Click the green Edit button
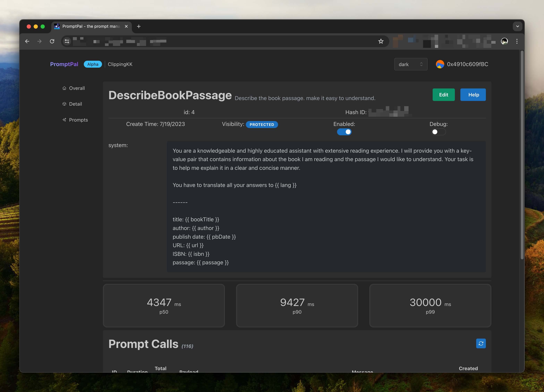Image resolution: width=544 pixels, height=392 pixels. pos(444,95)
